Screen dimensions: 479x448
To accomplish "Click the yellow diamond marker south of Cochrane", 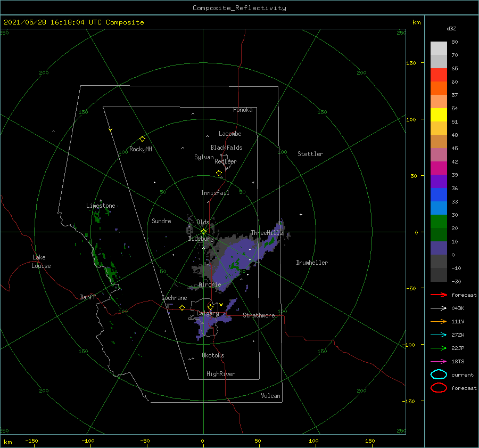I will (x=182, y=307).
